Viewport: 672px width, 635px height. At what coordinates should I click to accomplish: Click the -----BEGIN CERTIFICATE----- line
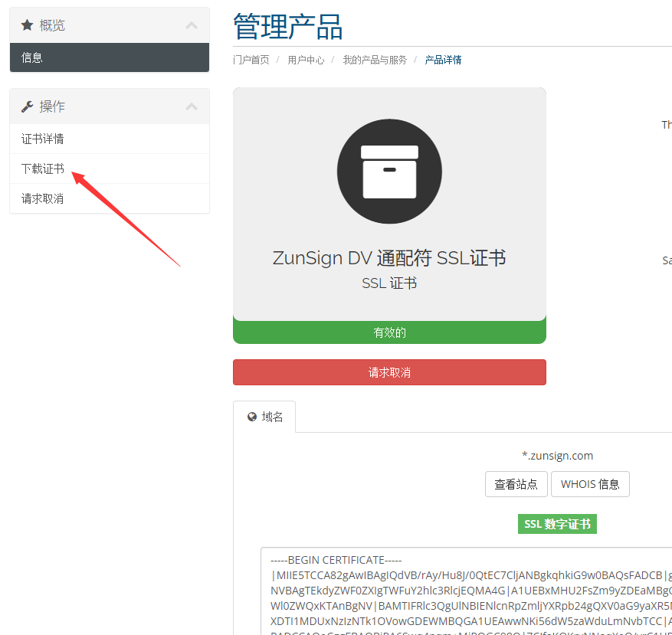336,560
